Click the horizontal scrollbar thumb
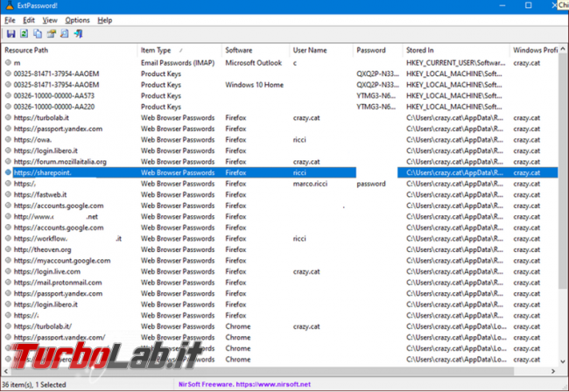The image size is (569, 392). pos(262,371)
